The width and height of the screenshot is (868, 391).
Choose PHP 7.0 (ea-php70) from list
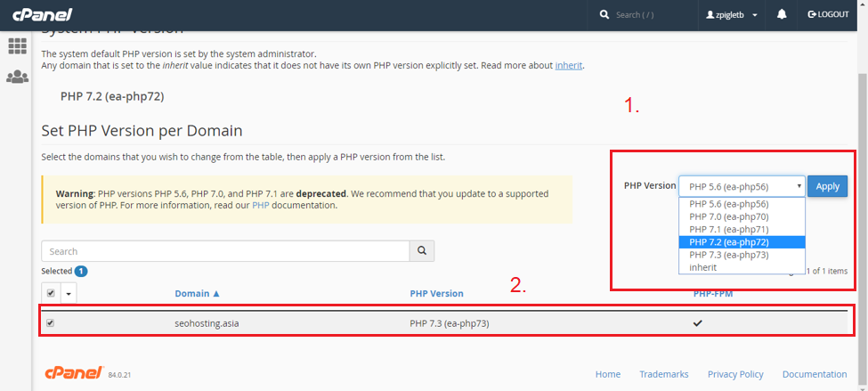pyautogui.click(x=742, y=216)
